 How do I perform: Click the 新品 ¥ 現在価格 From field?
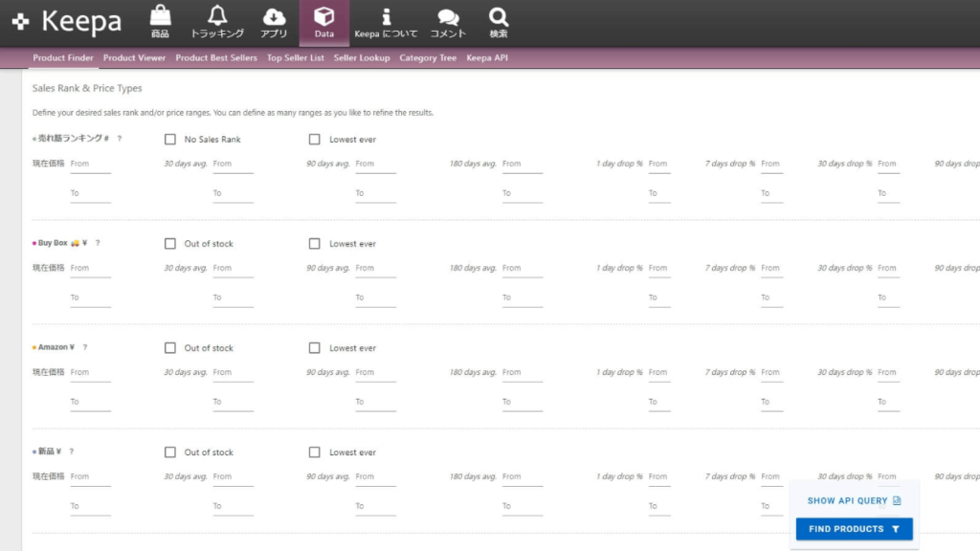coord(91,477)
